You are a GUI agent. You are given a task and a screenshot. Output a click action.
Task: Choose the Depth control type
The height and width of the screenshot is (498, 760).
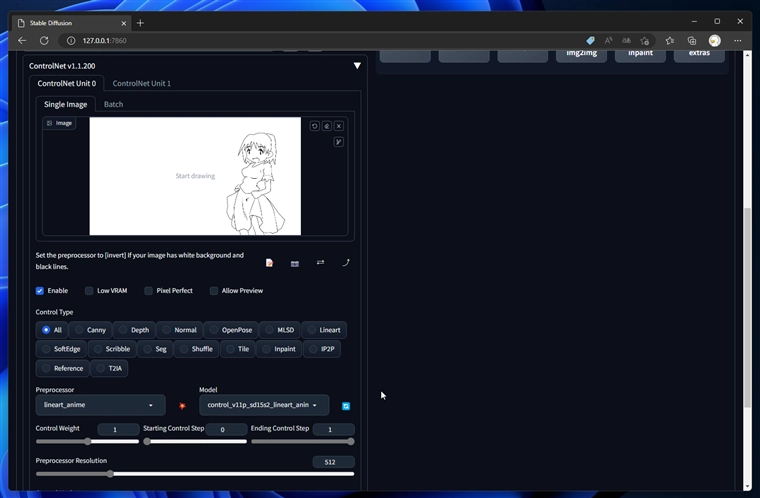point(134,330)
